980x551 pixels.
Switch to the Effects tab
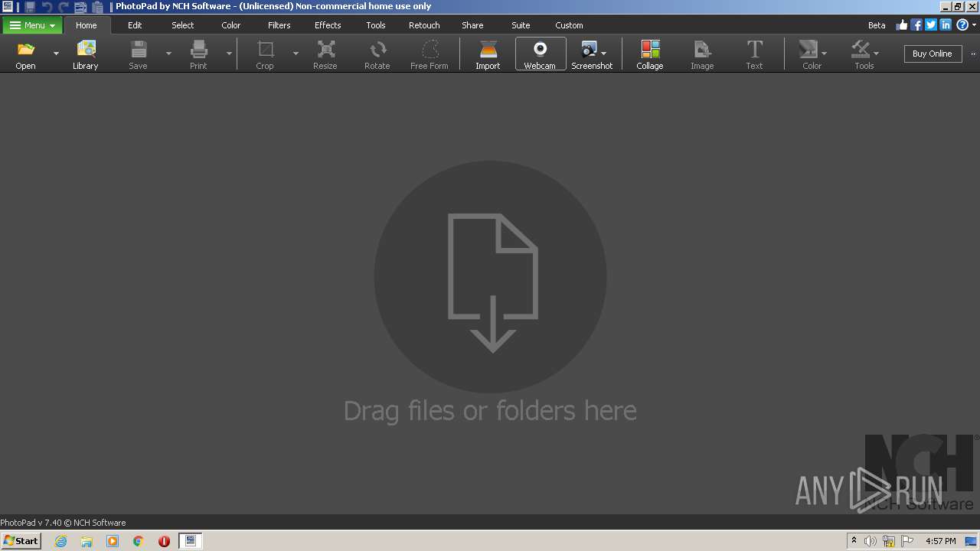tap(328, 25)
